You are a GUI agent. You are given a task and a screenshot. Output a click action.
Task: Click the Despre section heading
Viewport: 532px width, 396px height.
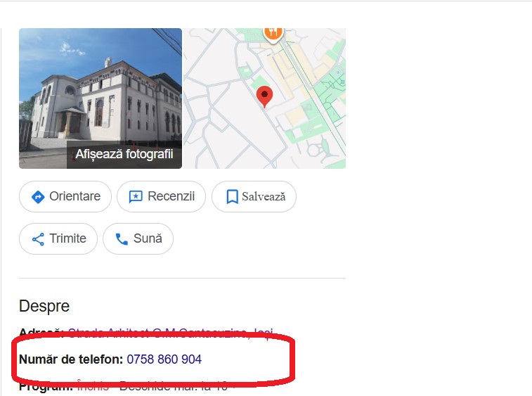coord(44,307)
